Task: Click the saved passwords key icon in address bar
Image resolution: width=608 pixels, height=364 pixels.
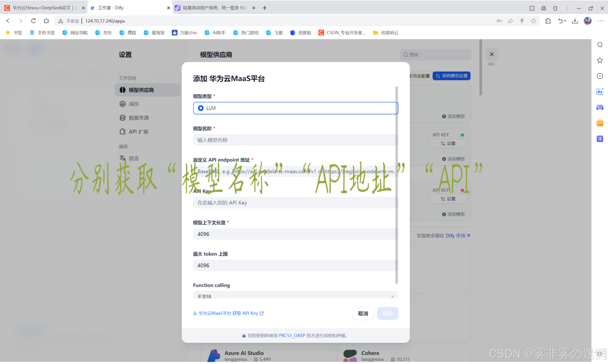Action: pyautogui.click(x=499, y=21)
